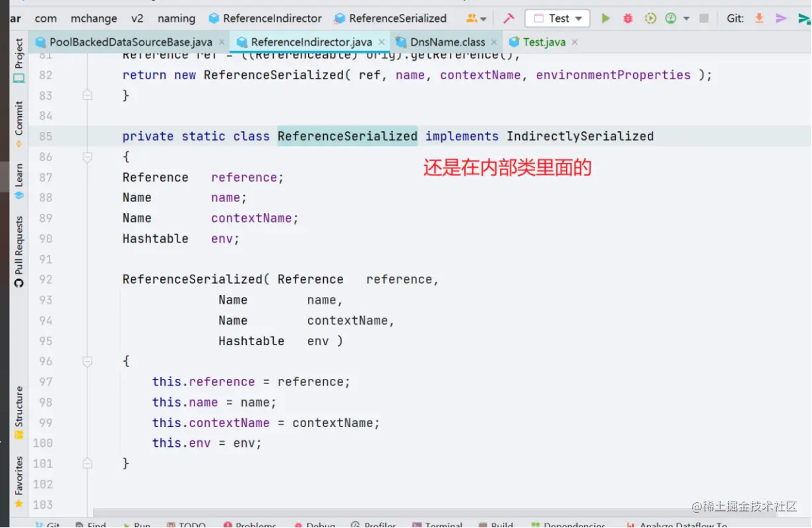Image resolution: width=812 pixels, height=528 pixels.
Task: Open the Structure tool window
Action: (19, 412)
